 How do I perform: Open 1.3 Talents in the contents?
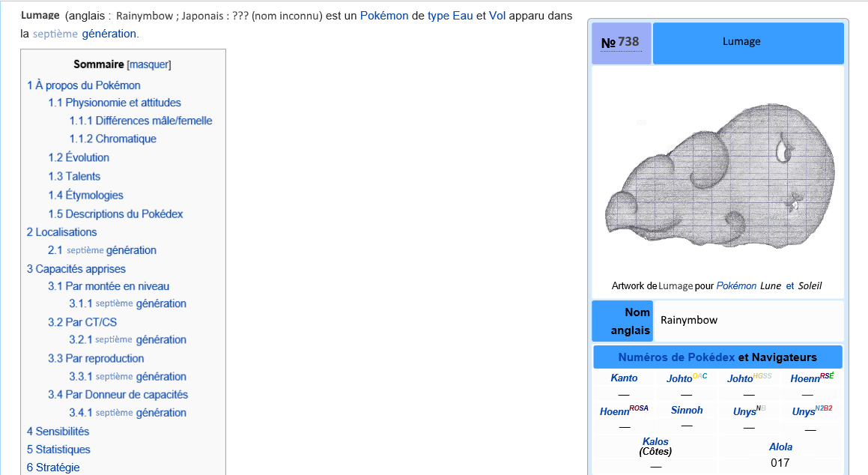pyautogui.click(x=73, y=176)
